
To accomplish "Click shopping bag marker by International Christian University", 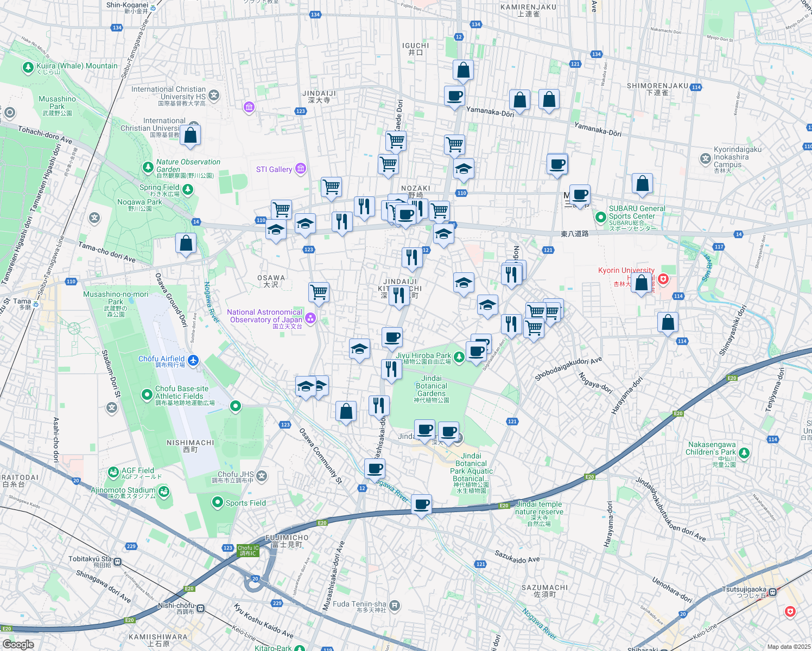I will (x=191, y=136).
